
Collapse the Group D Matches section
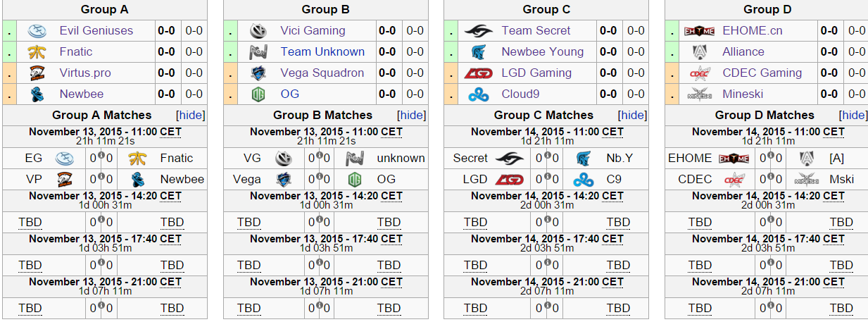pyautogui.click(x=853, y=116)
